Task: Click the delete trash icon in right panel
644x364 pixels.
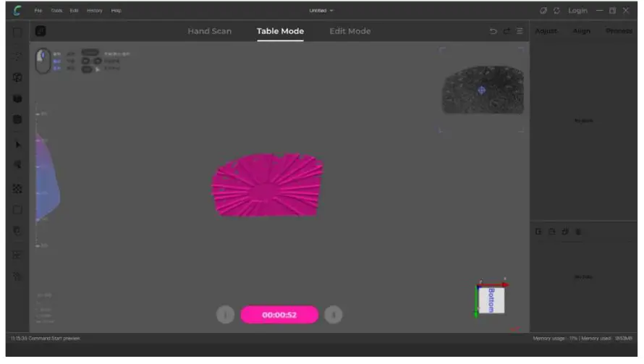Action: click(x=578, y=232)
